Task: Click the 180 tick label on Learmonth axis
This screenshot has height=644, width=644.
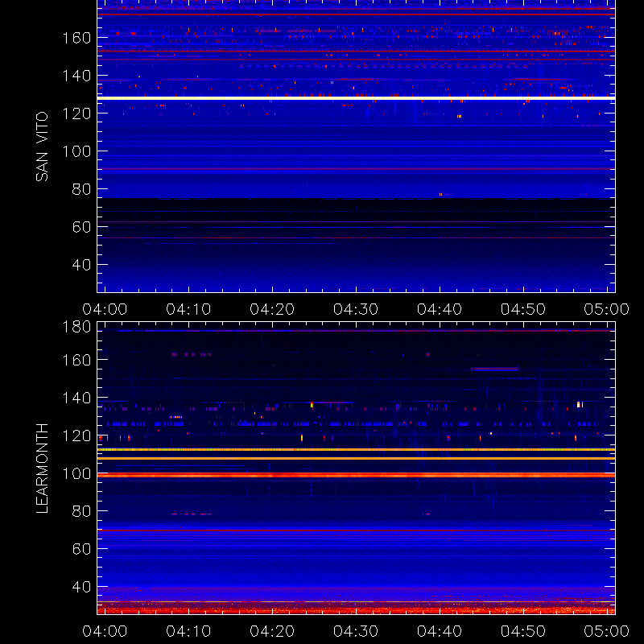Action: tap(76, 327)
